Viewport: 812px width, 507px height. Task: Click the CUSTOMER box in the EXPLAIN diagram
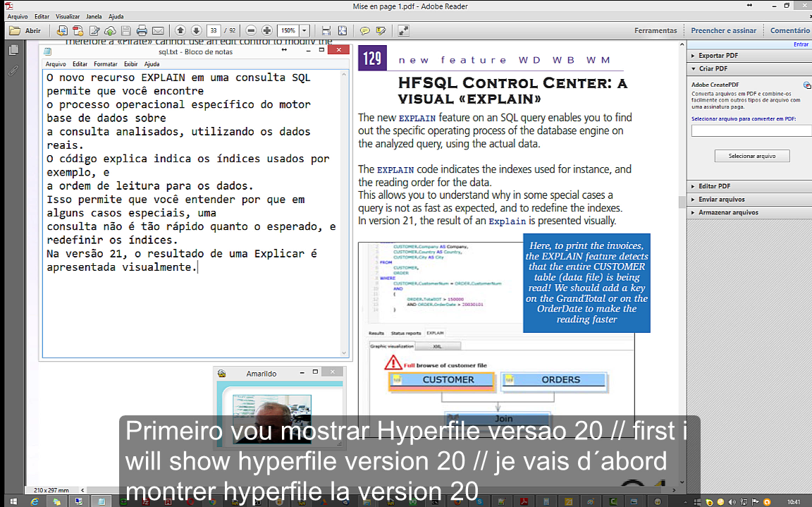point(442,380)
